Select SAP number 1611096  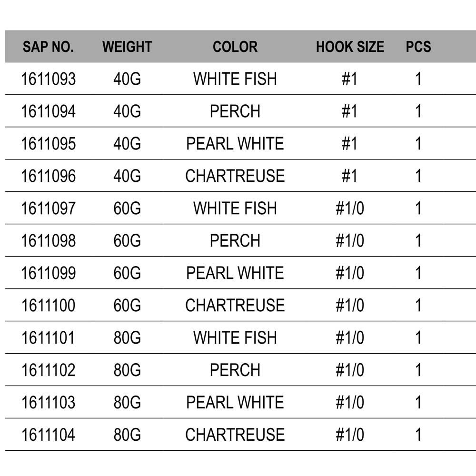coord(48,176)
